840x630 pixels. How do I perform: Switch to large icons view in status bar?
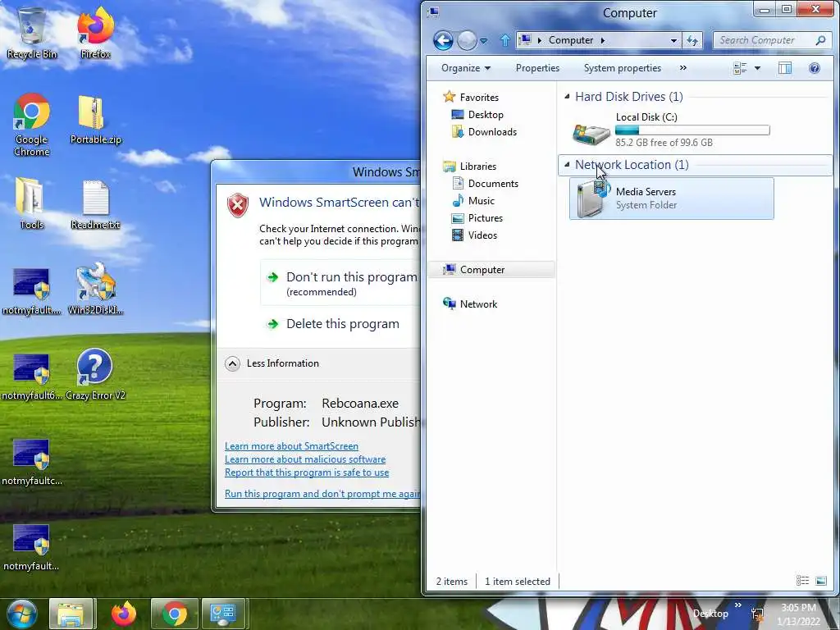820,581
